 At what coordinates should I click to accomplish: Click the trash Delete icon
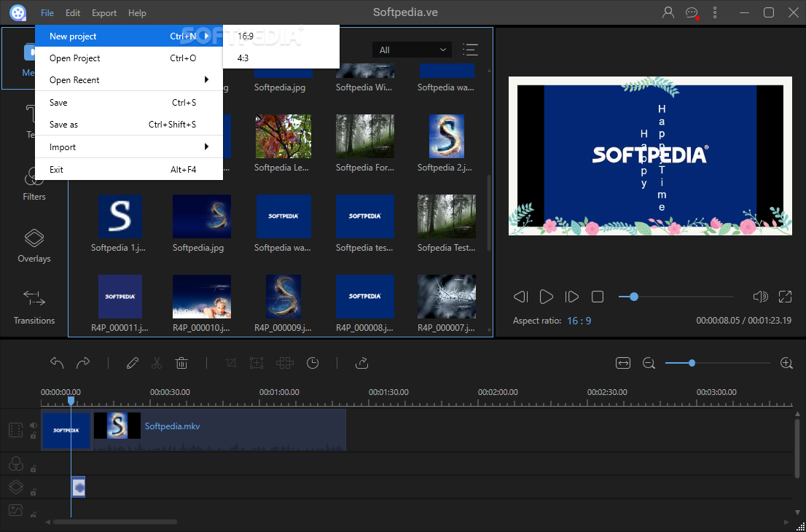coord(181,363)
